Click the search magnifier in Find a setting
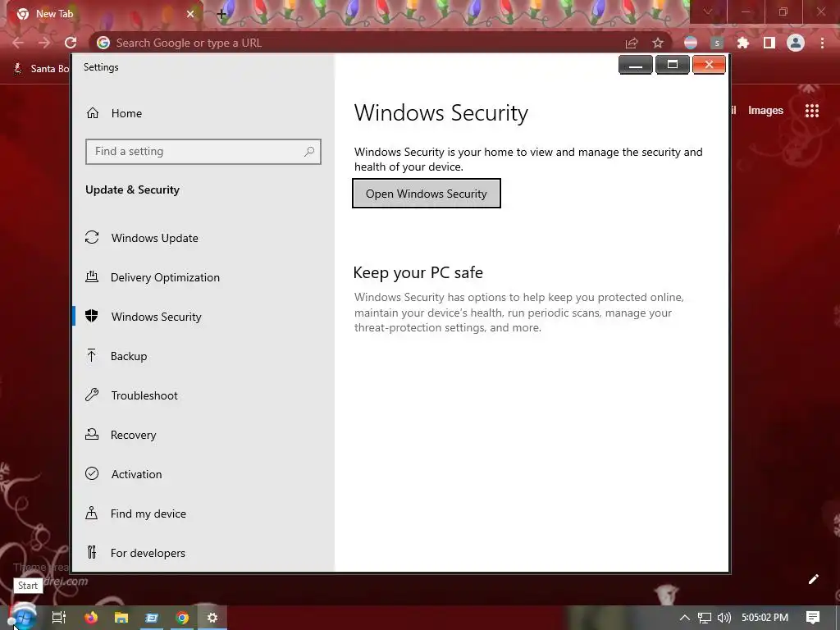The height and width of the screenshot is (630, 840). [x=309, y=152]
